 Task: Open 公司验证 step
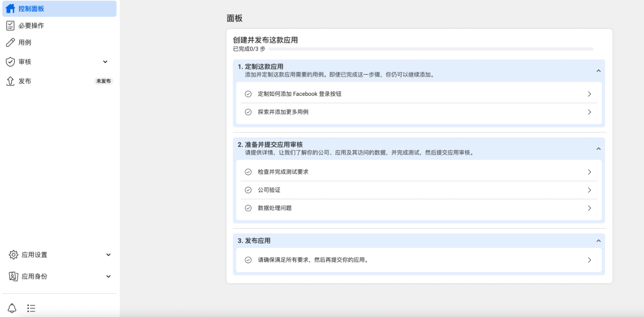tap(419, 190)
